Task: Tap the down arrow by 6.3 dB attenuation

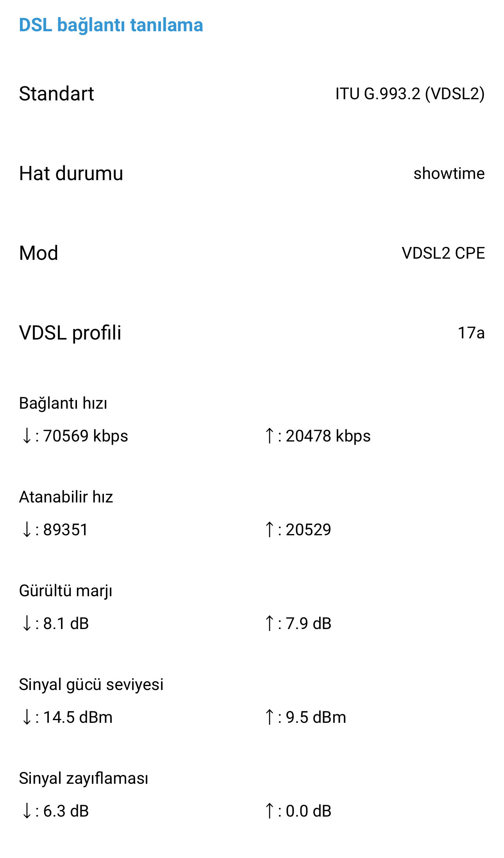Action: 27,811
